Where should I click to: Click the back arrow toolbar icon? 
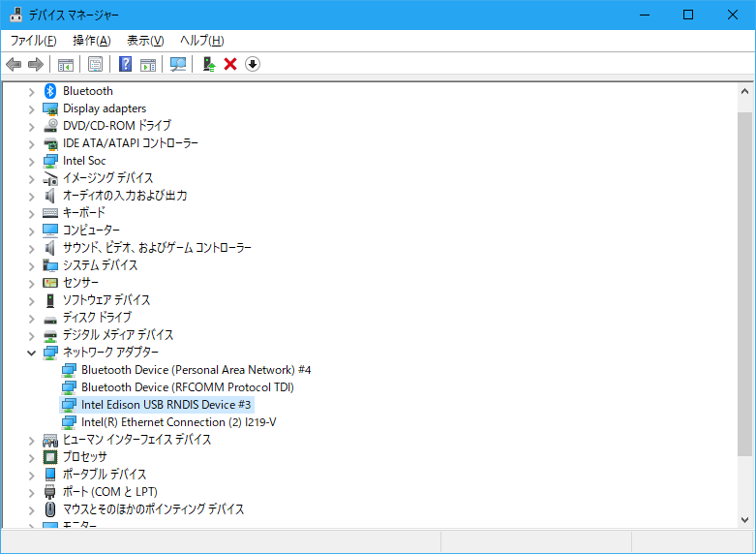point(14,64)
